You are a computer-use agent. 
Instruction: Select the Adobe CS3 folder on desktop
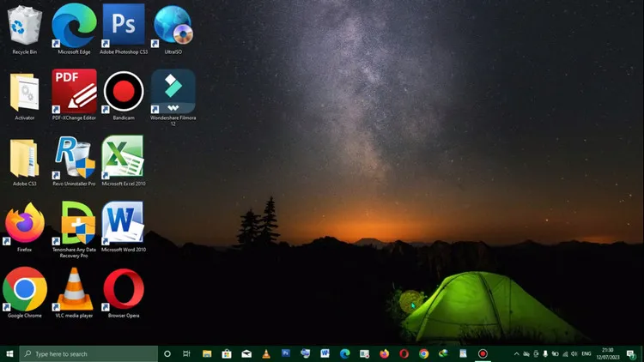tap(25, 162)
